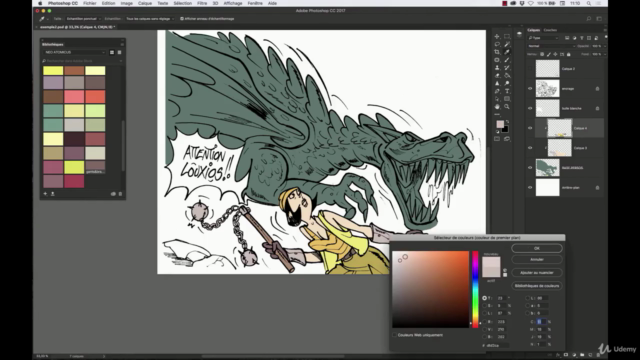Hide the Calque 4 layer
Viewport: 640px width, 360px height.
coord(530,128)
